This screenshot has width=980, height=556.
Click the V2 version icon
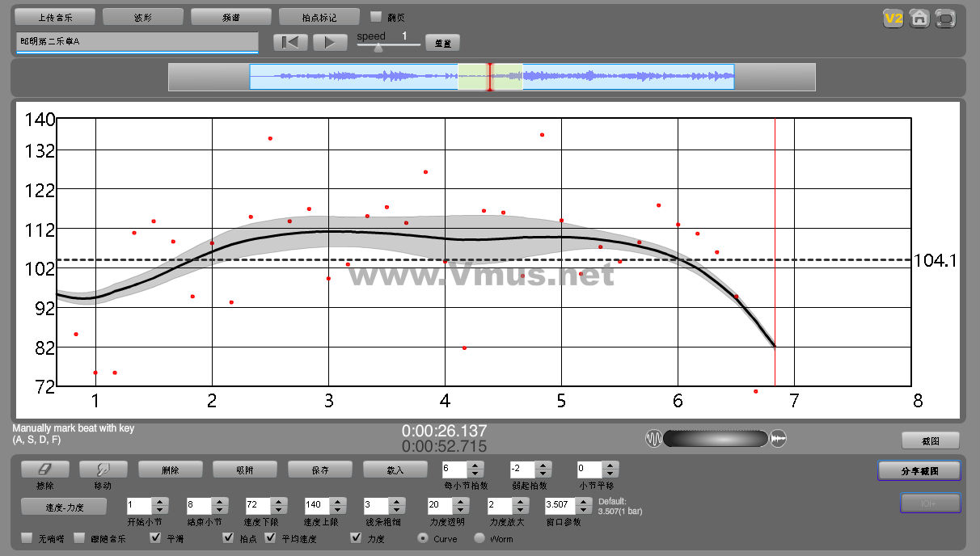pos(893,19)
